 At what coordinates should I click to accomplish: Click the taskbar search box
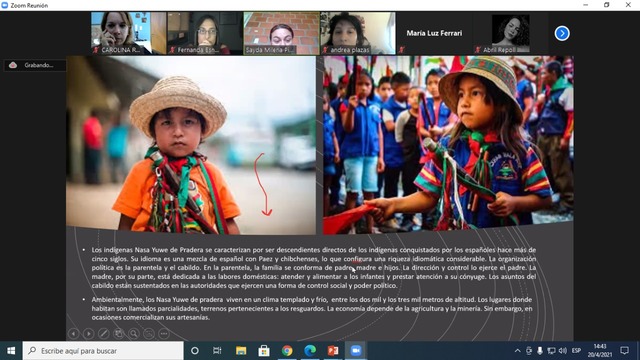tap(103, 351)
